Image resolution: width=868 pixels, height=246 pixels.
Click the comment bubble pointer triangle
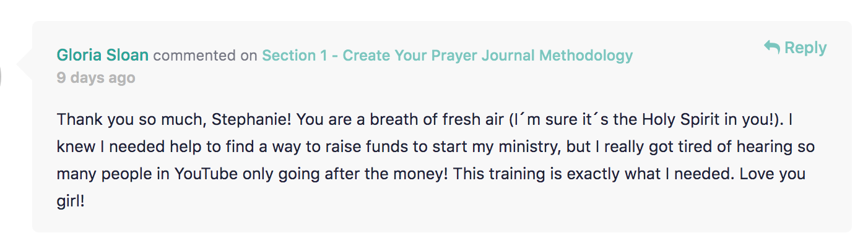point(25,62)
